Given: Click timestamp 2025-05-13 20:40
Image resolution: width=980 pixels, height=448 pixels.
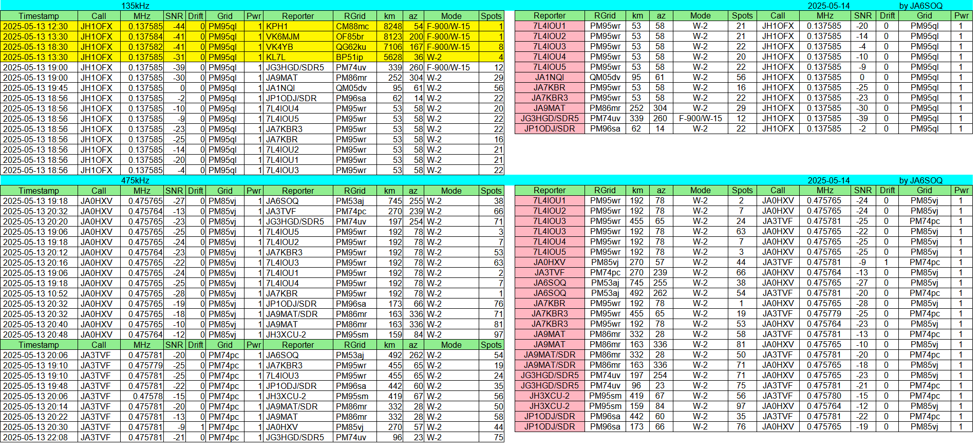Looking at the screenshot, I should click(x=39, y=324).
